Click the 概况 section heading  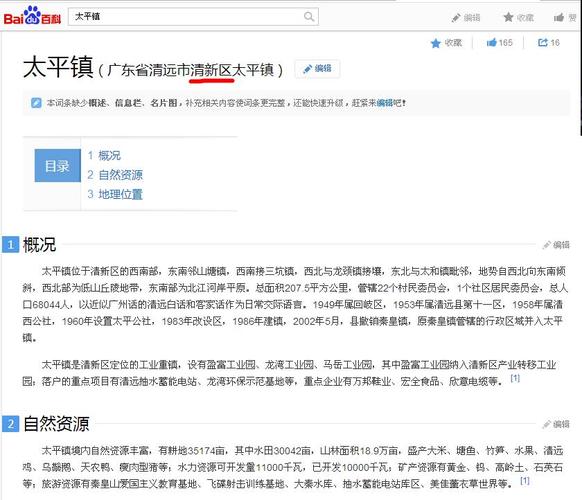click(39, 245)
